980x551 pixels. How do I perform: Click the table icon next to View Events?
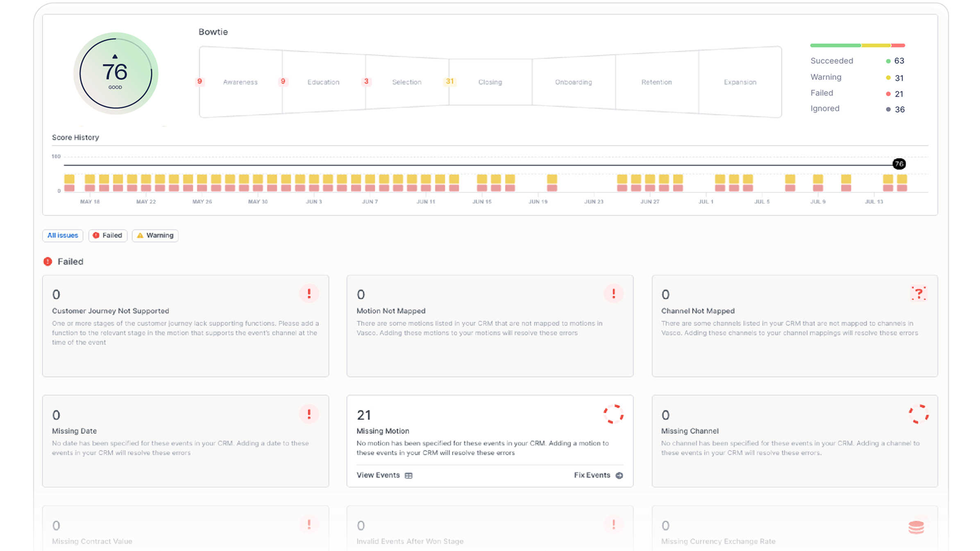point(408,476)
